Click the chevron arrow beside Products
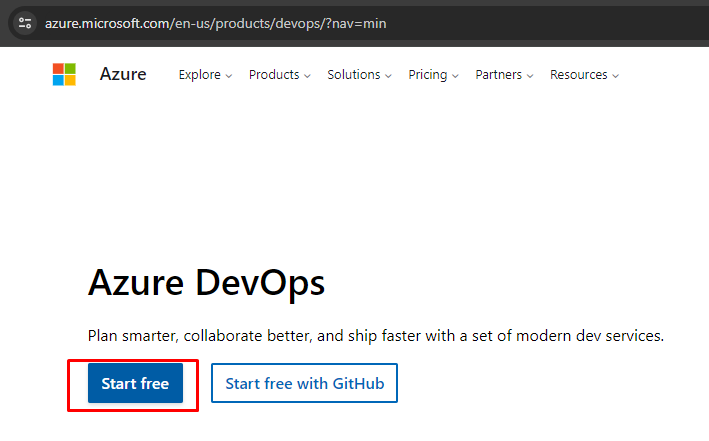The width and height of the screenshot is (709, 441). (x=307, y=76)
